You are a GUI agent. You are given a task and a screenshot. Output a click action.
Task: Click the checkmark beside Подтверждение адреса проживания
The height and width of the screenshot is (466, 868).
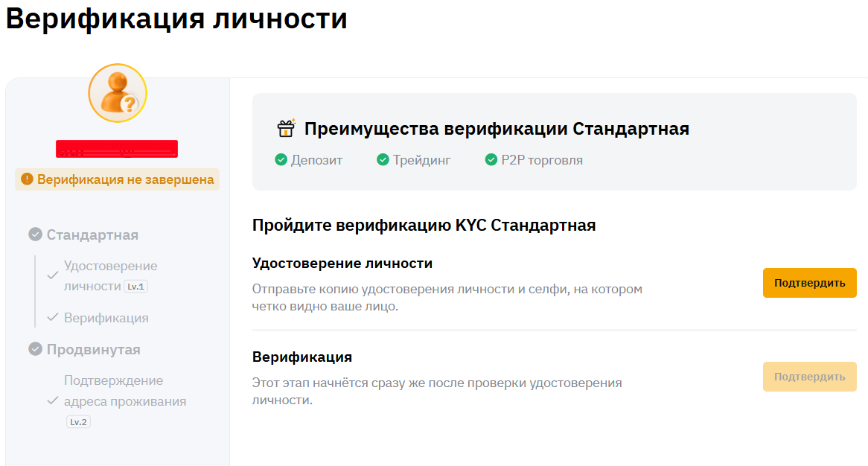pyautogui.click(x=53, y=400)
